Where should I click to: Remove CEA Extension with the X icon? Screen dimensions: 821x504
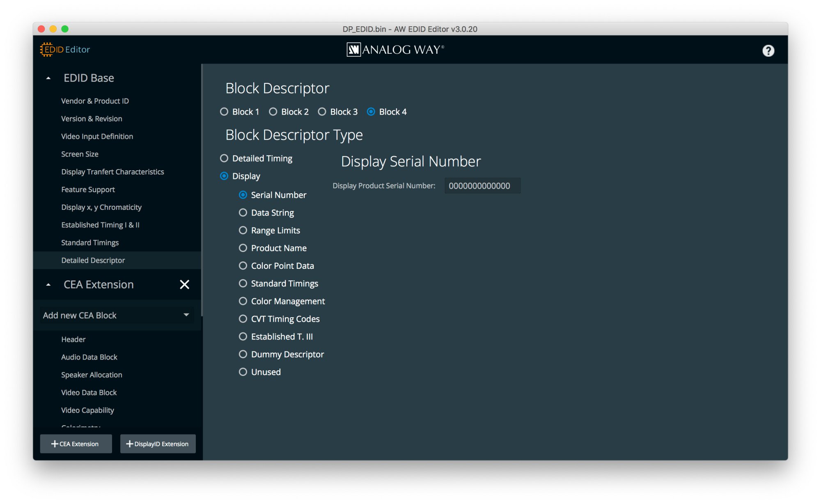[x=184, y=284]
